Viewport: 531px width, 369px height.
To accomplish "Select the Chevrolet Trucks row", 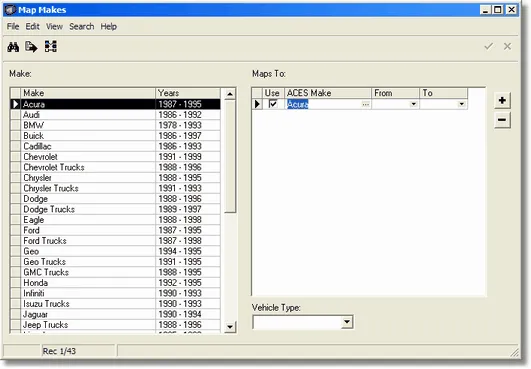I will (115, 167).
